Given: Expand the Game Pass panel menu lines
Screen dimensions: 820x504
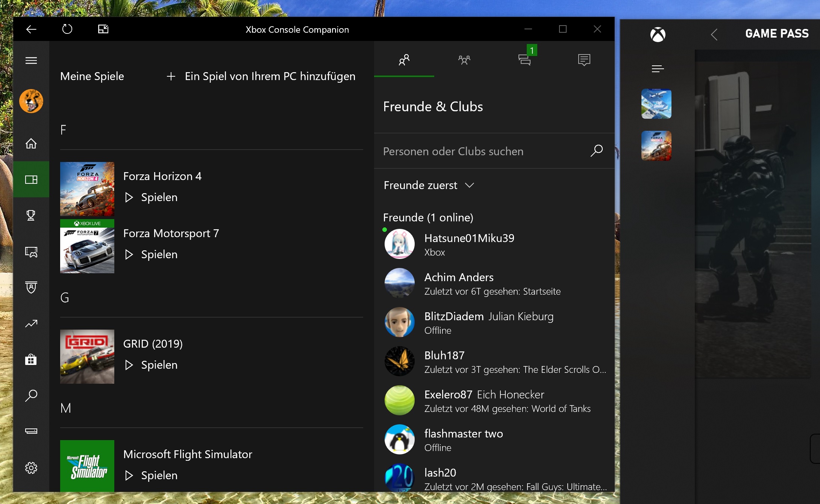Looking at the screenshot, I should coord(658,69).
